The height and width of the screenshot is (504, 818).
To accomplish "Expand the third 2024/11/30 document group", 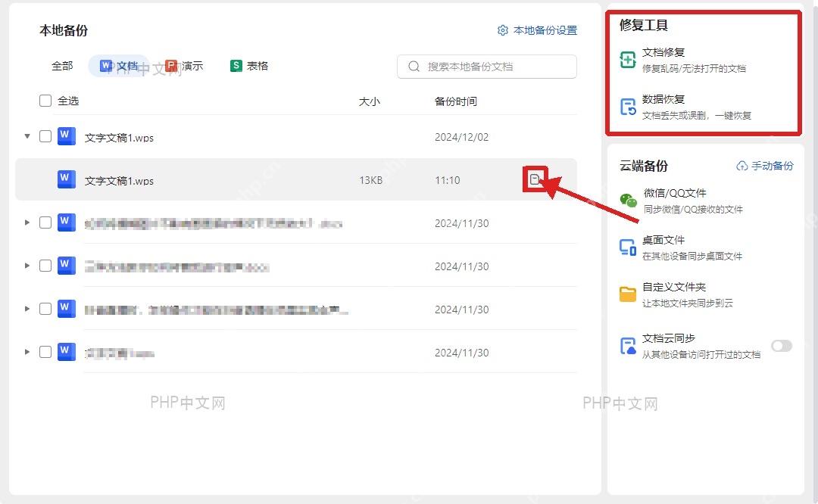I will pos(27,309).
